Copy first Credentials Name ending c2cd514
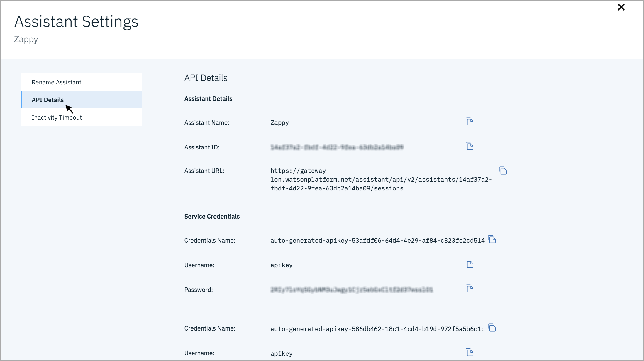This screenshot has height=361, width=644. 492,240
